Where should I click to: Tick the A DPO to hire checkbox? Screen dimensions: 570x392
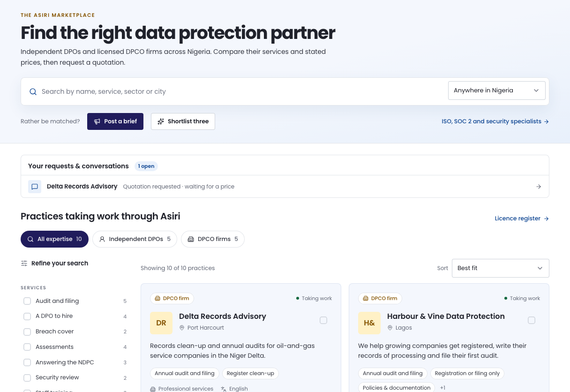27,317
